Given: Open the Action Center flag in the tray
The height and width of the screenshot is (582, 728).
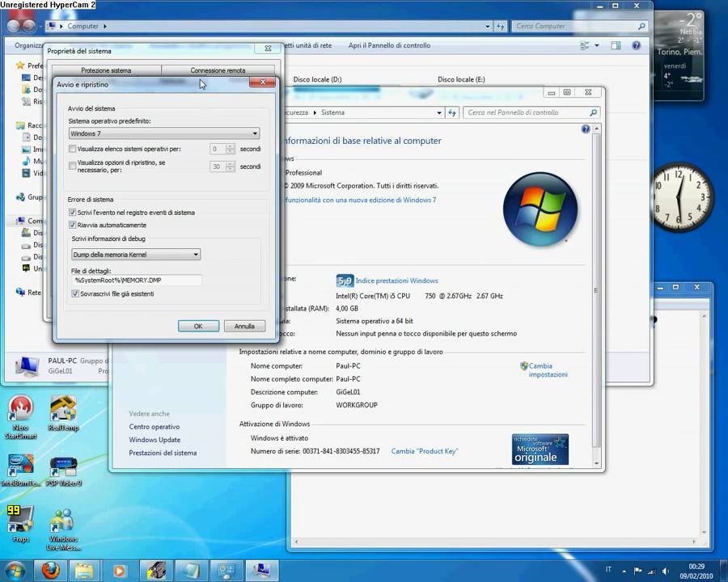Looking at the screenshot, I should [638, 571].
